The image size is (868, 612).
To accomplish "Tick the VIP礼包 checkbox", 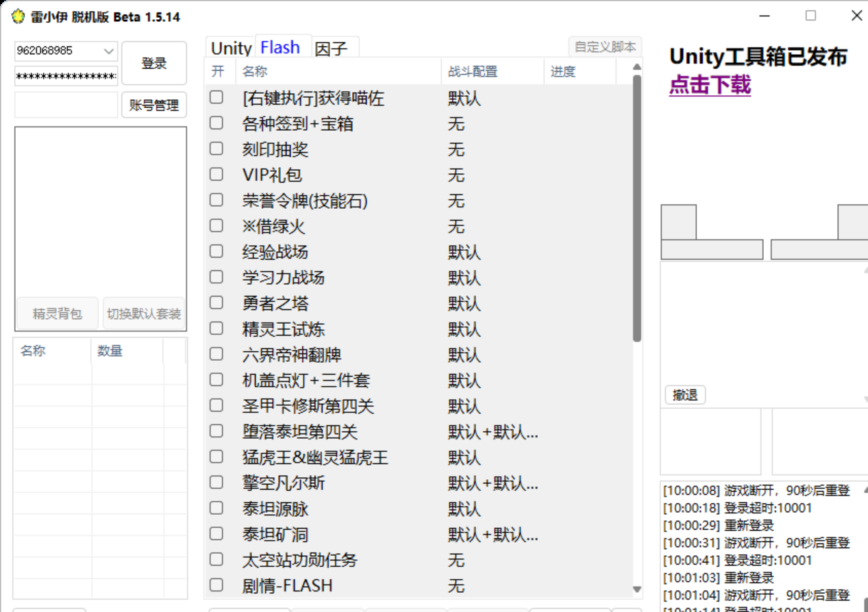I will [216, 175].
